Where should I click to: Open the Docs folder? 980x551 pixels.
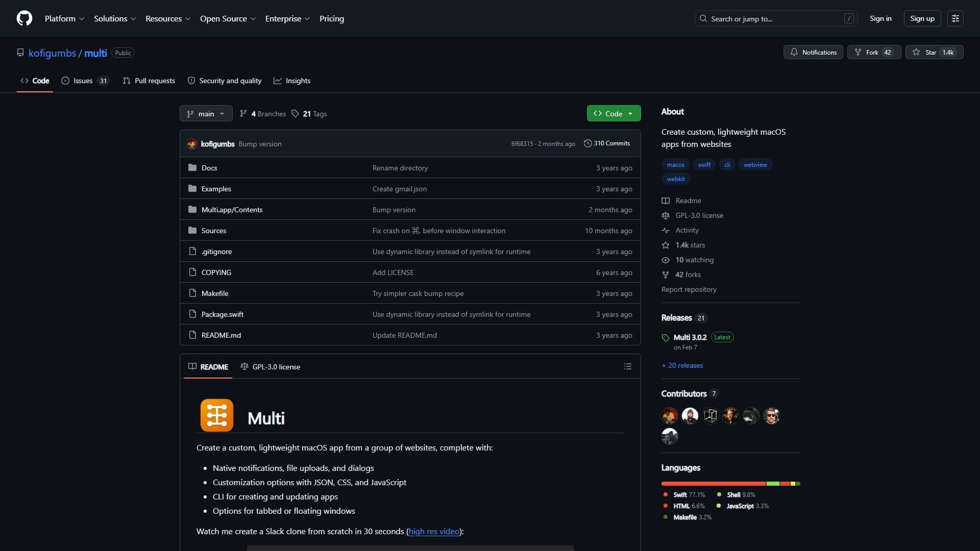point(209,168)
